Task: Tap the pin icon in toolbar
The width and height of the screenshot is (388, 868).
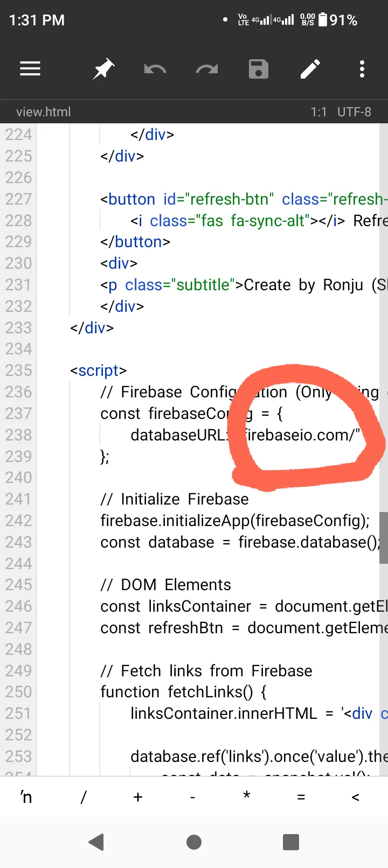Action: pyautogui.click(x=103, y=69)
